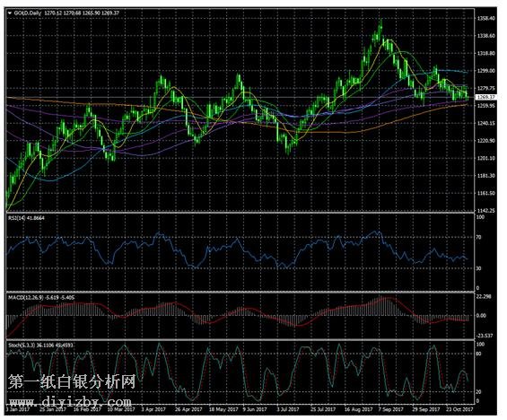This screenshot has width=507, height=420.
Task: Click the 3 Apr 2017 date marker
Action: coord(153,409)
